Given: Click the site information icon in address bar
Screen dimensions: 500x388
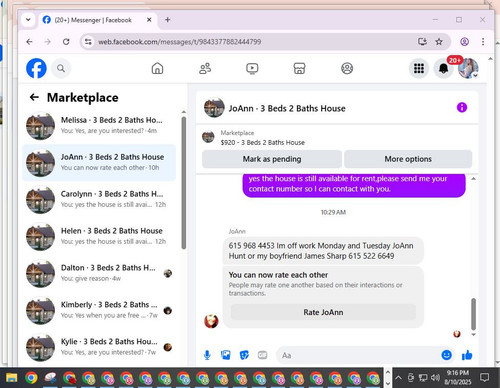Looking at the screenshot, I should [88, 42].
